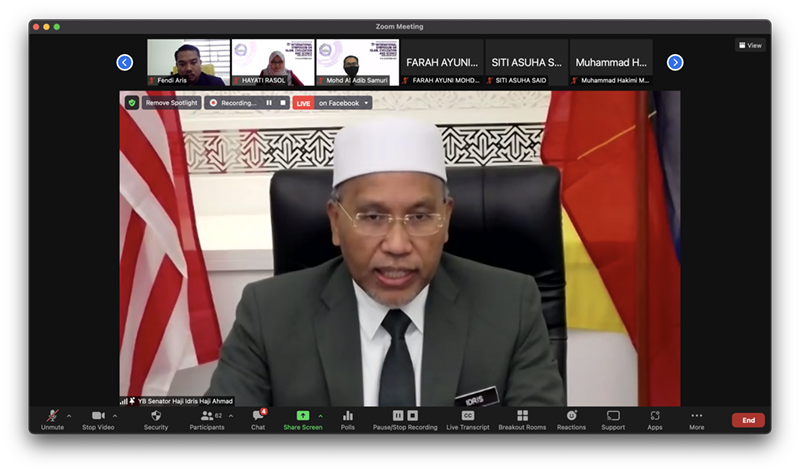Click the green Share Screen icon
This screenshot has height=472, width=800.
303,416
